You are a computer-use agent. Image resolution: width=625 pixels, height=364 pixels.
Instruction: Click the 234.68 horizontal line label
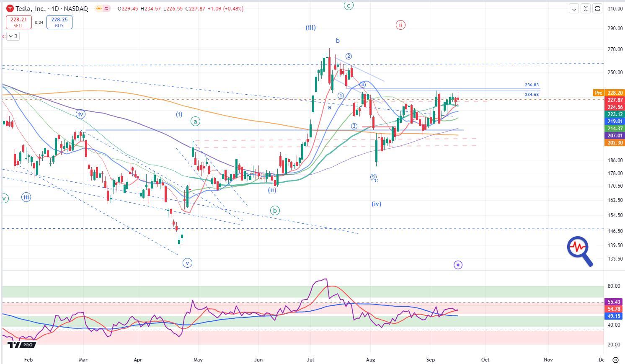click(532, 95)
